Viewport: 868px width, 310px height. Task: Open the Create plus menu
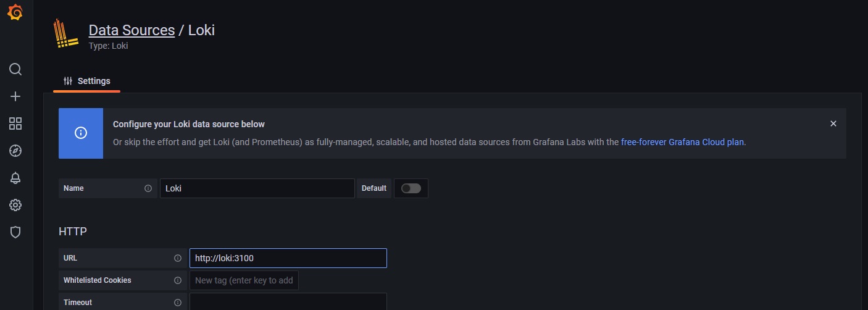pyautogui.click(x=16, y=96)
